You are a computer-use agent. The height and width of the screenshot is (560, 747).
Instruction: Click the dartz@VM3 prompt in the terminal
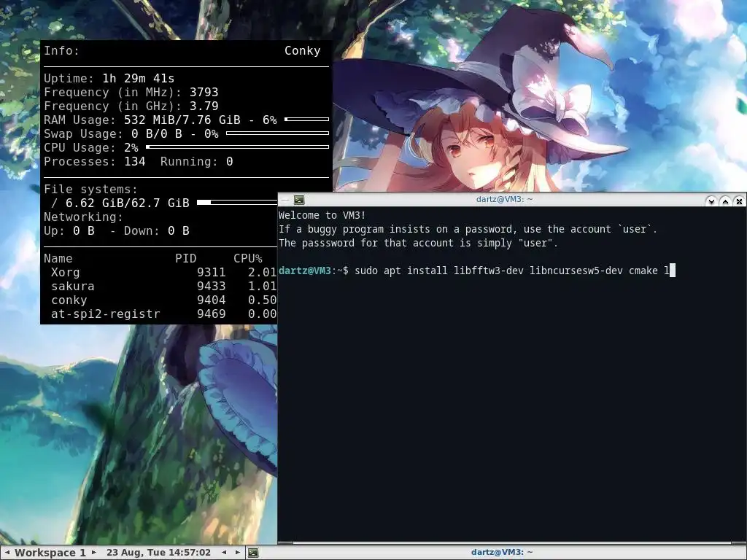tap(305, 271)
